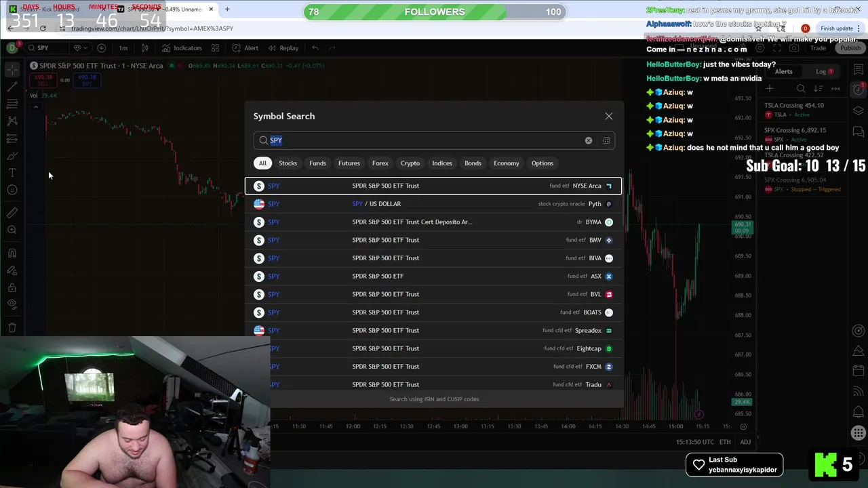868x488 pixels.
Task: Choose SPDR S&P 500 ETF on ASX
Action: [433, 277]
